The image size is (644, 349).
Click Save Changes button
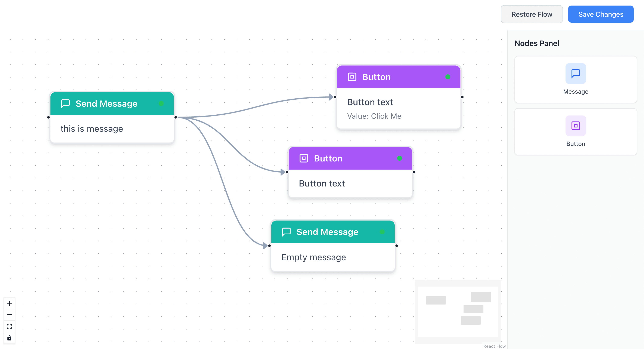[x=601, y=14]
